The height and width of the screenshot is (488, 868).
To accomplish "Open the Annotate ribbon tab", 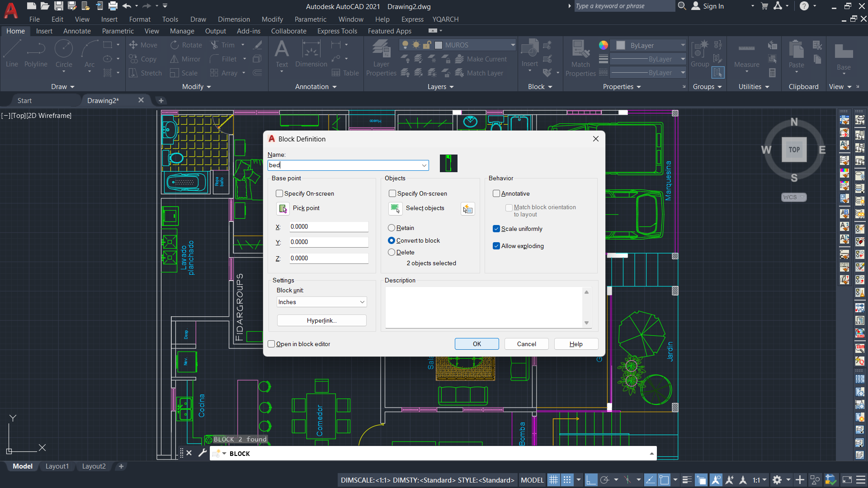I will click(x=77, y=31).
